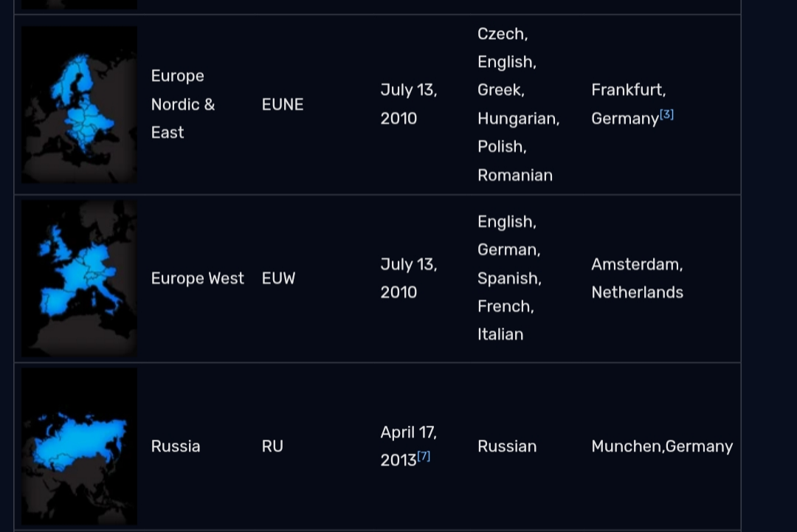Click the July 13, 2010 date for EUW
797x532 pixels.
(408, 278)
